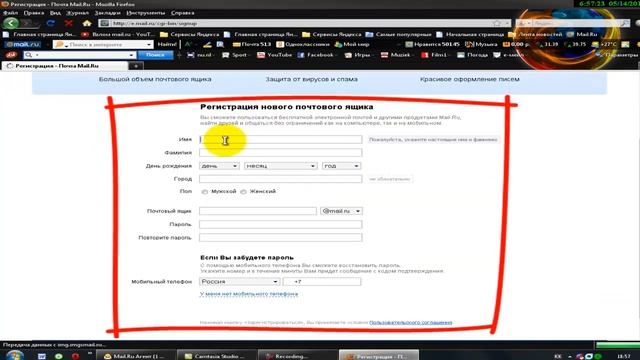Click the Имя input field
Viewport: 640px width, 360px height.
tap(280, 140)
